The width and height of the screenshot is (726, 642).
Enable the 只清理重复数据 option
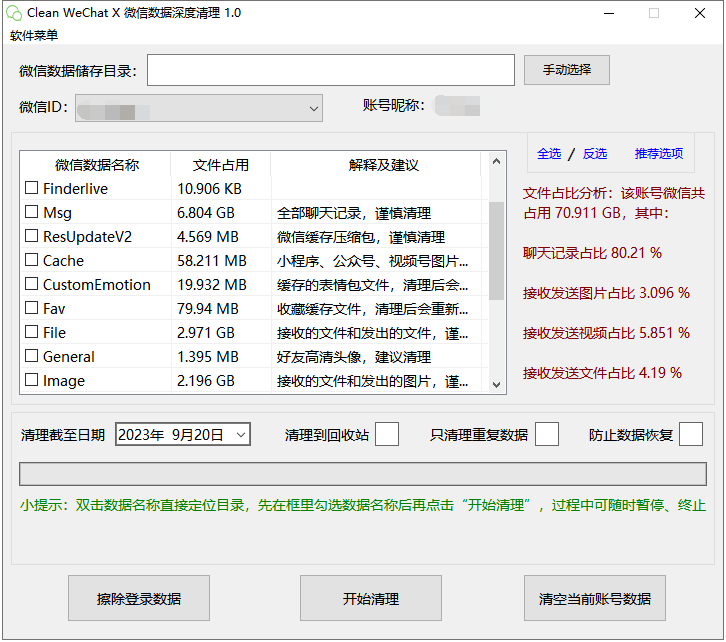click(547, 434)
